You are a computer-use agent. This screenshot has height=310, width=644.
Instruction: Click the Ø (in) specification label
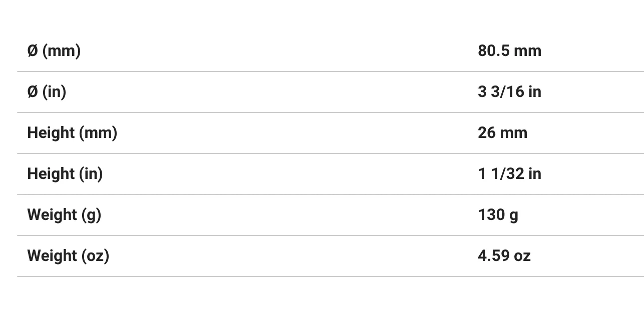pos(47,92)
